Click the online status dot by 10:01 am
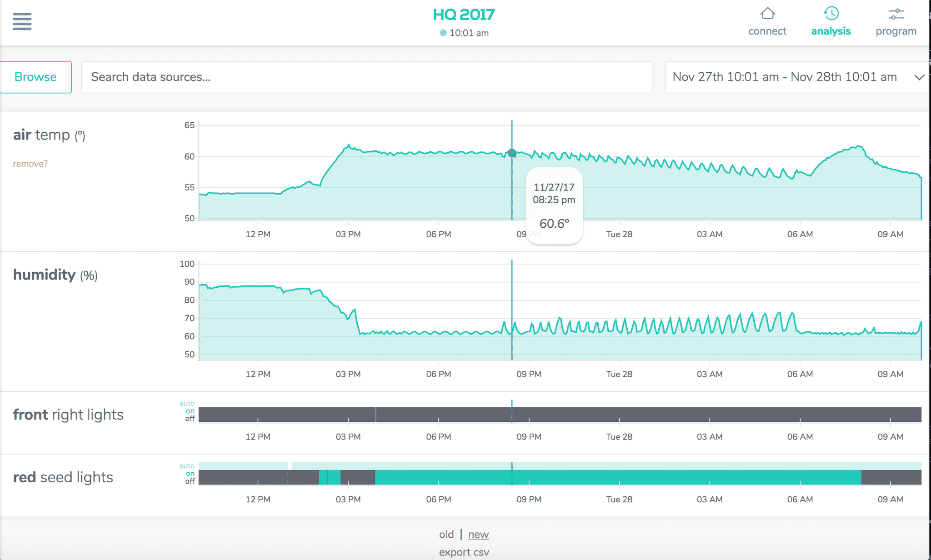Image resolution: width=931 pixels, height=560 pixels. click(443, 33)
